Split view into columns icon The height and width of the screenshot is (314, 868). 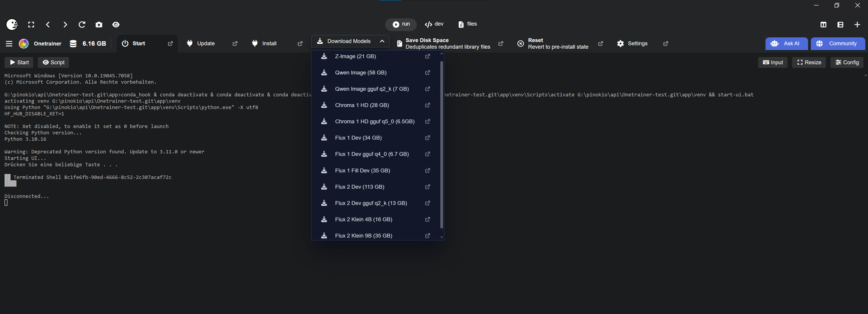pyautogui.click(x=823, y=25)
